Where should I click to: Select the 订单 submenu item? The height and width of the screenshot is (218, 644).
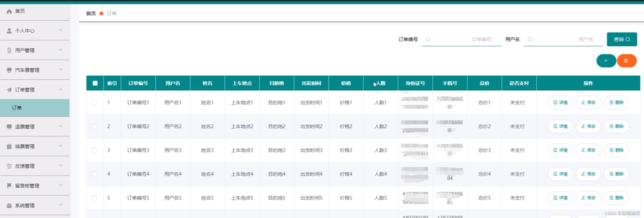pyautogui.click(x=35, y=108)
